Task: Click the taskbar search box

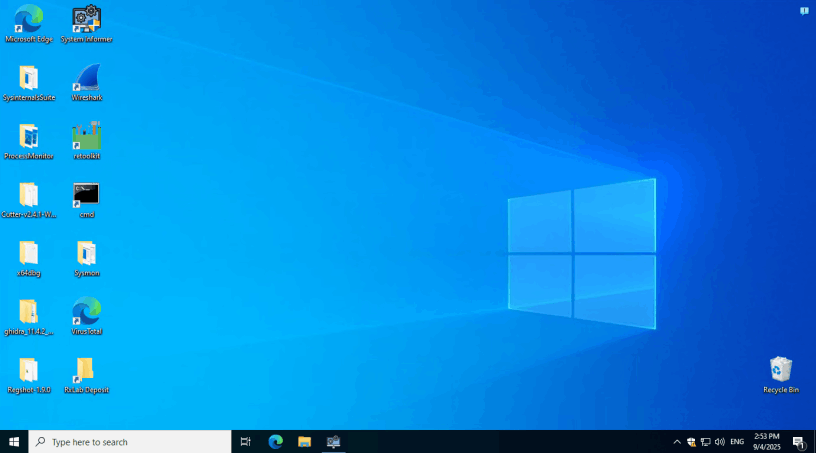Action: tap(130, 442)
